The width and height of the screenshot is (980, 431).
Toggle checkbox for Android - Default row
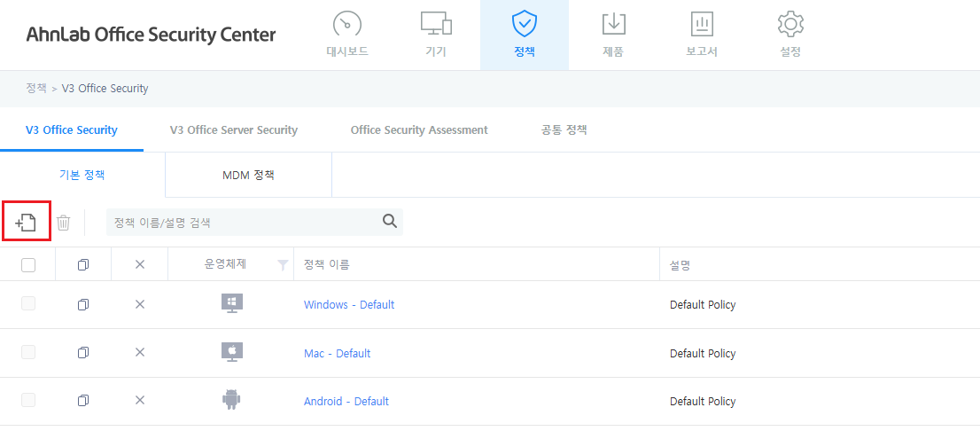(x=28, y=400)
